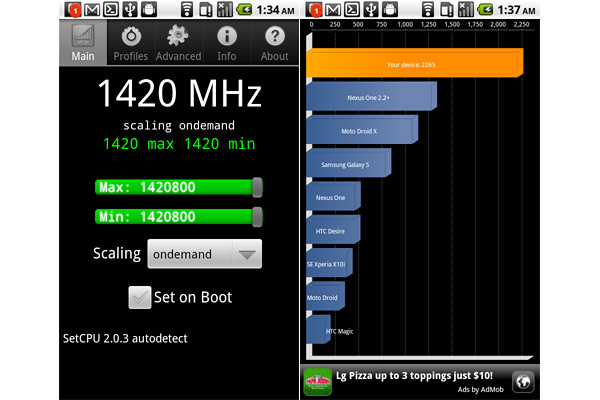Tap Wi-Fi icon in left status bar
This screenshot has height=400, width=600.
pyautogui.click(x=187, y=10)
